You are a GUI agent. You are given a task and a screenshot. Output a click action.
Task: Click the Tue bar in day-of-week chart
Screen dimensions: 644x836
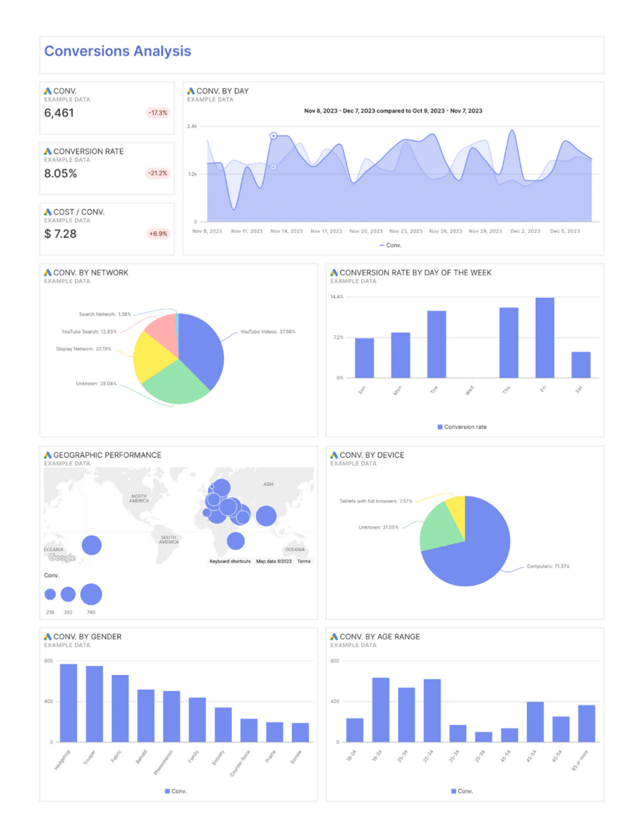click(x=437, y=344)
